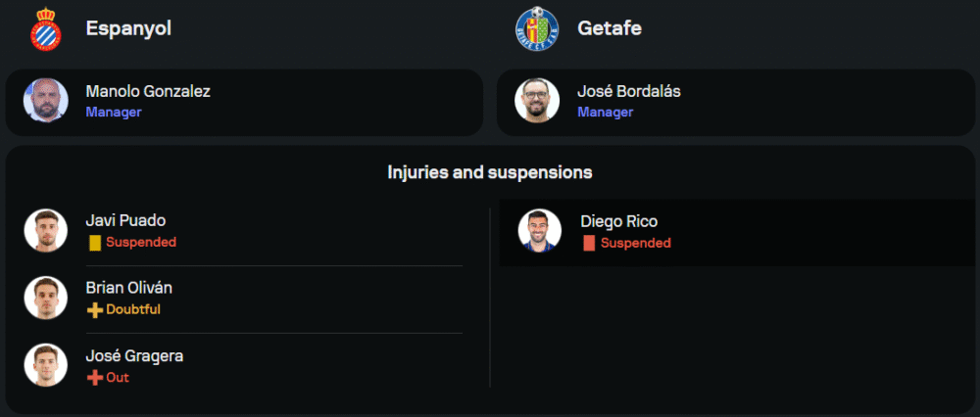
Task: Click the Getafe club crest icon
Action: [x=537, y=28]
